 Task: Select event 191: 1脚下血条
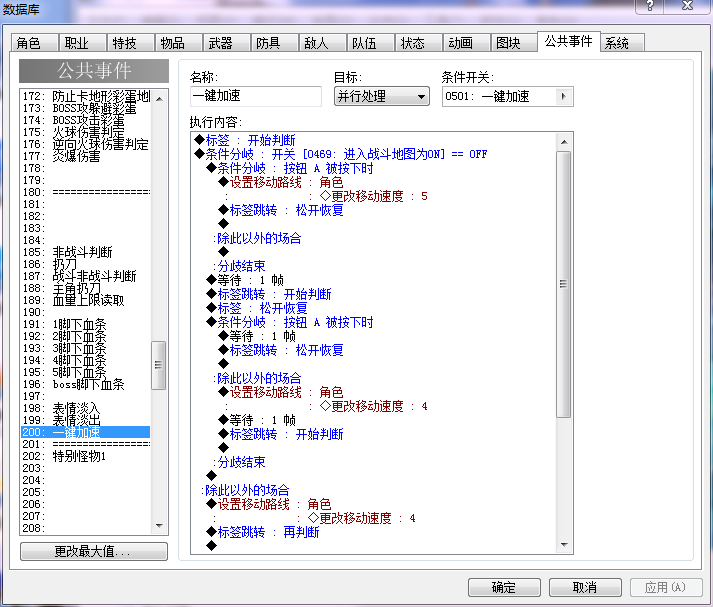(86, 324)
